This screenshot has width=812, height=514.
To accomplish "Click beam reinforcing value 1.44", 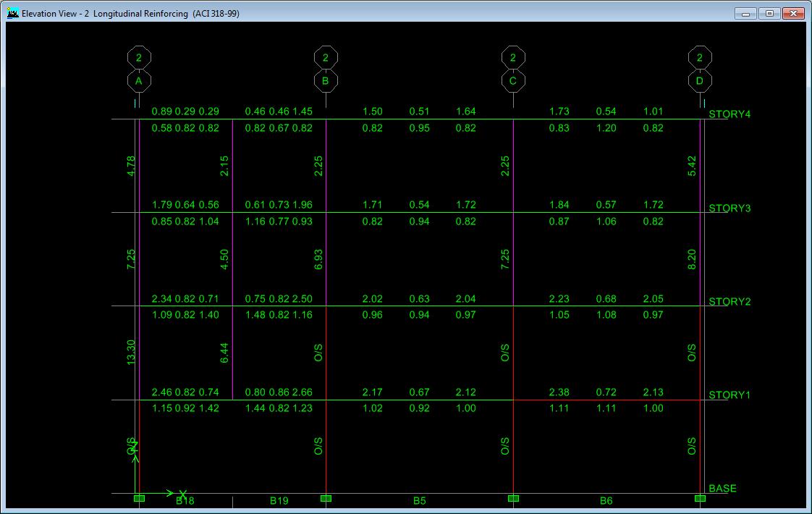I will point(255,408).
